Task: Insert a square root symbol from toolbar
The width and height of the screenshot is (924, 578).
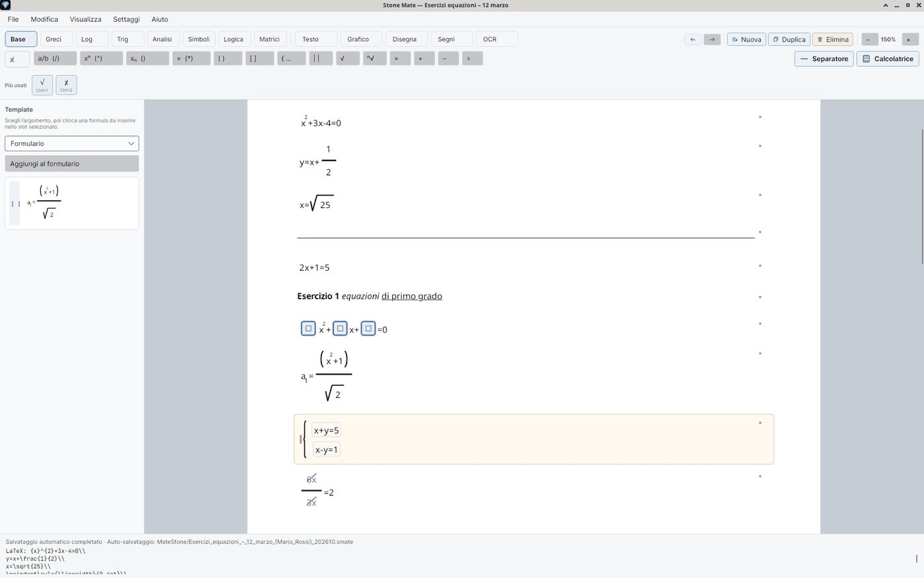Action: 348,58
